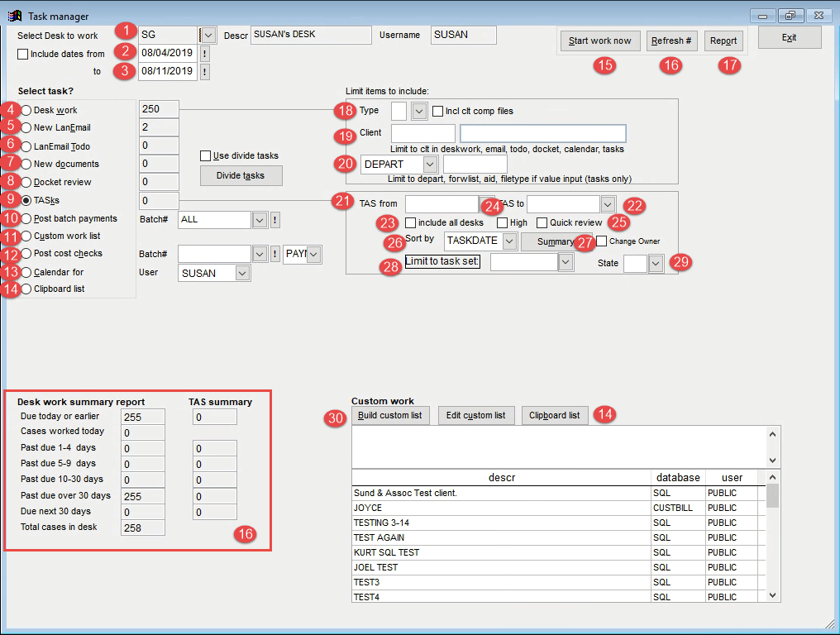Screen dimensions: 840x635
Task: Select the KURT SQL TEST row
Action: coord(559,552)
